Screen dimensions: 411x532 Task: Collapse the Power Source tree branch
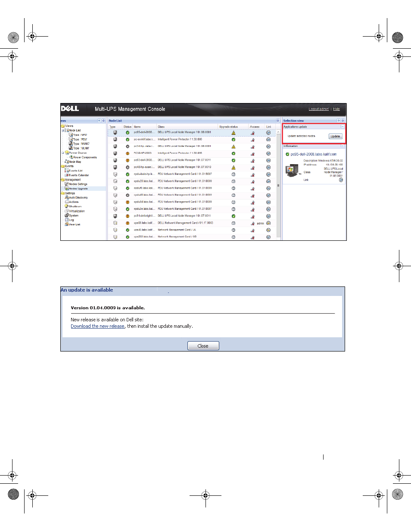click(x=63, y=153)
